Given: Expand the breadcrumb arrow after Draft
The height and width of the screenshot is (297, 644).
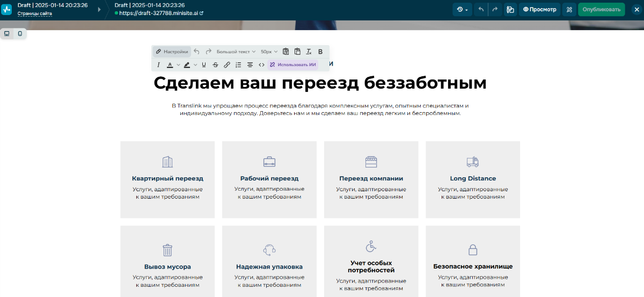Looking at the screenshot, I should tap(99, 9).
